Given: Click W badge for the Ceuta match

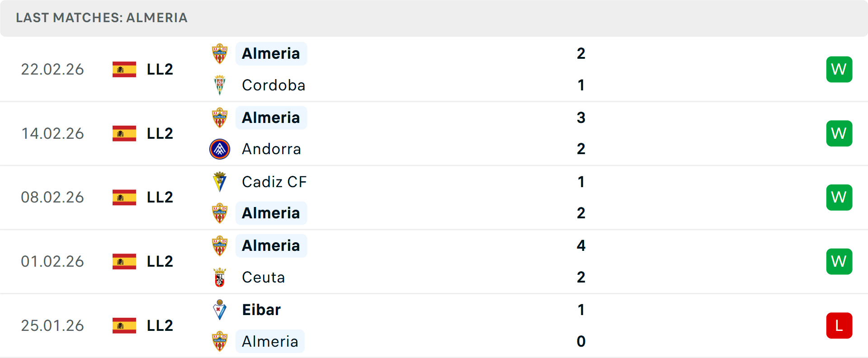Looking at the screenshot, I should click(839, 261).
